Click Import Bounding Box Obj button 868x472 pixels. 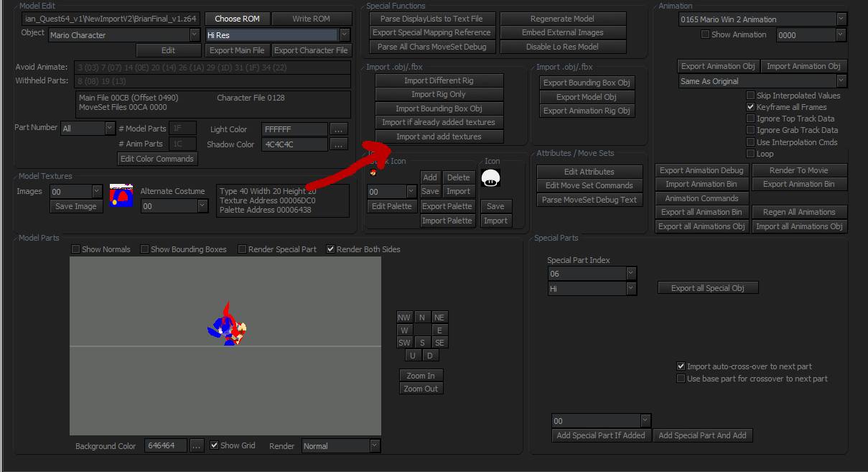tap(439, 108)
